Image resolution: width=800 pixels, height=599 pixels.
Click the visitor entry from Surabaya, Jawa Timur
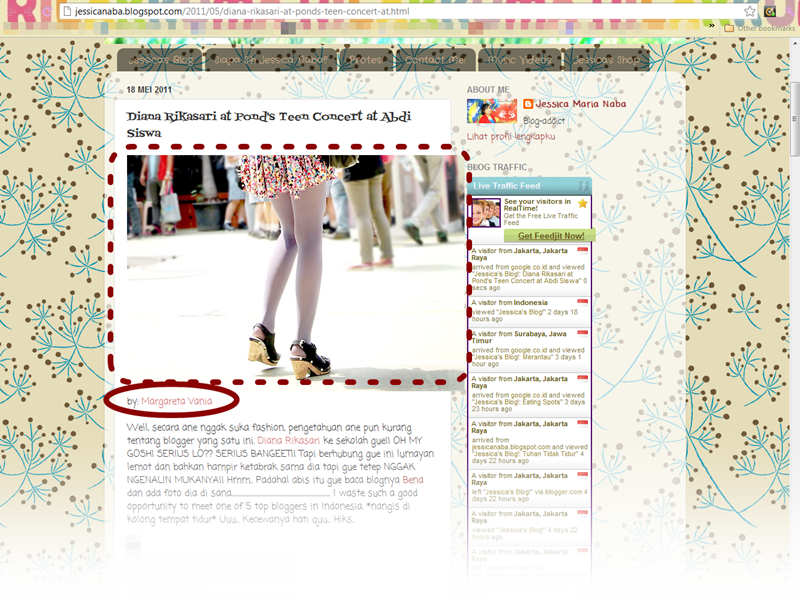tap(529, 350)
